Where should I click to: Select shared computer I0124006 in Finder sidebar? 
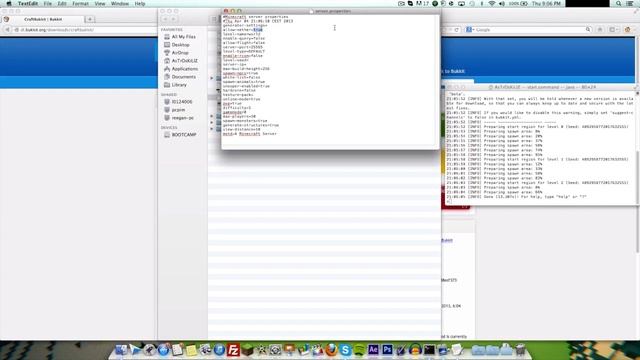pyautogui.click(x=182, y=102)
